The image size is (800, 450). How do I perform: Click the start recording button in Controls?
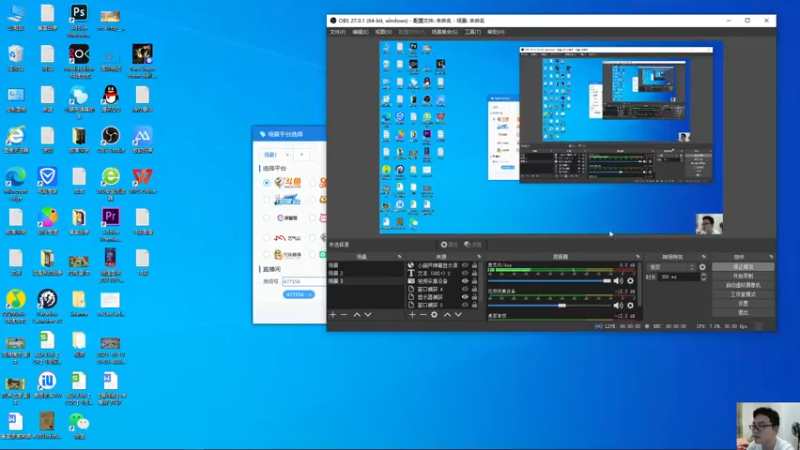pyautogui.click(x=743, y=276)
